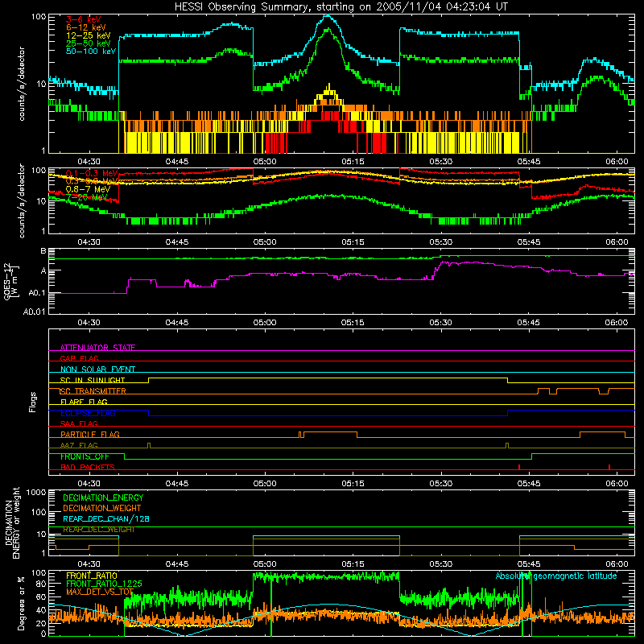Image resolution: width=644 pixels, height=644 pixels.
Task: Click the HESSI Observing Summary plot title
Action: coord(341,7)
